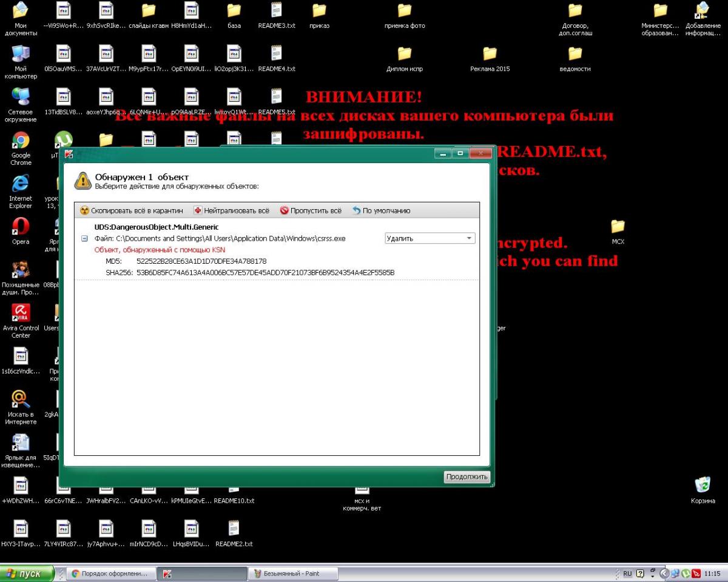Viewport: 728px width, 582px height.
Task: Switch to Chrome 'Порядок оформлени...' taskbar button
Action: click(x=110, y=574)
